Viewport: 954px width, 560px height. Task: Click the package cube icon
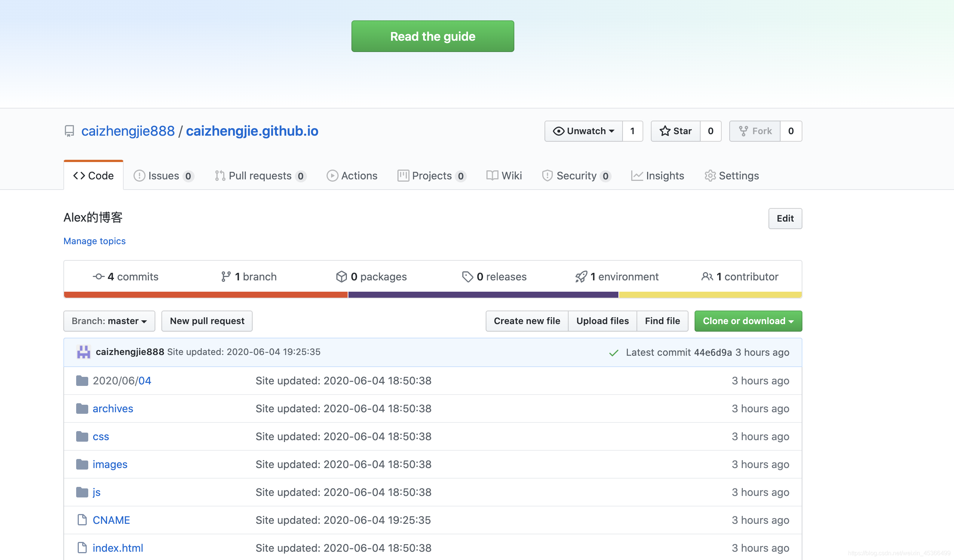[342, 277]
